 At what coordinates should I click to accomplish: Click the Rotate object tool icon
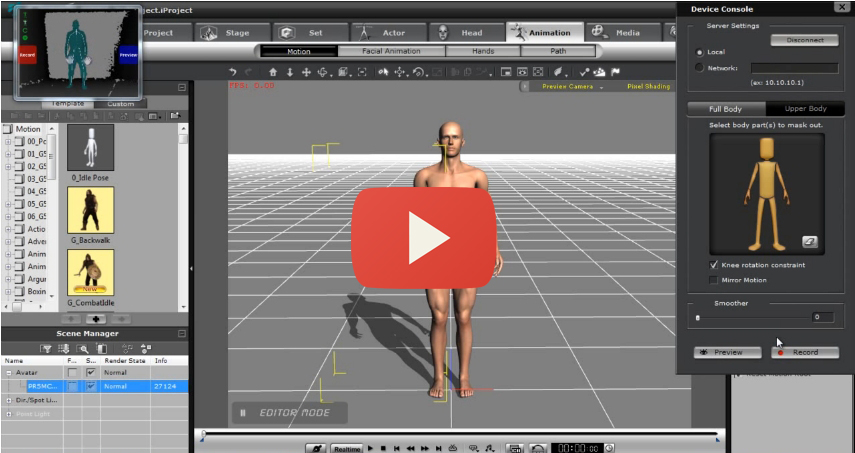pos(418,72)
